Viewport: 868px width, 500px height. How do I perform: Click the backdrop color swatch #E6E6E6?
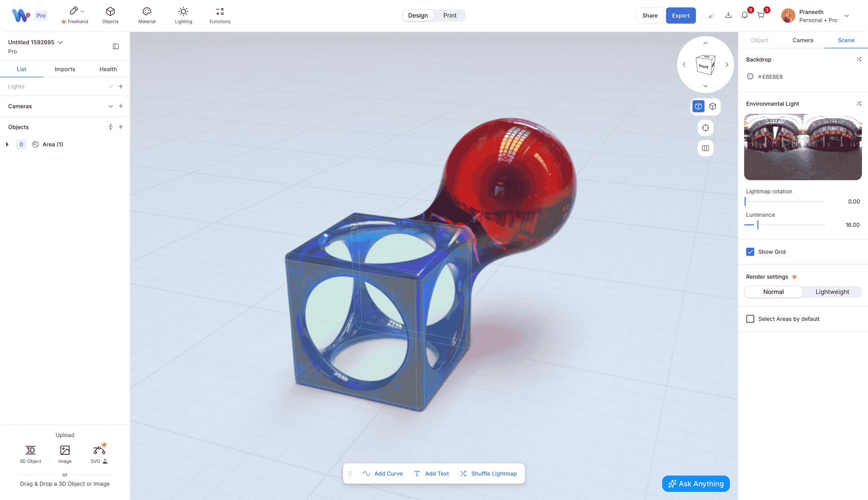pos(750,76)
